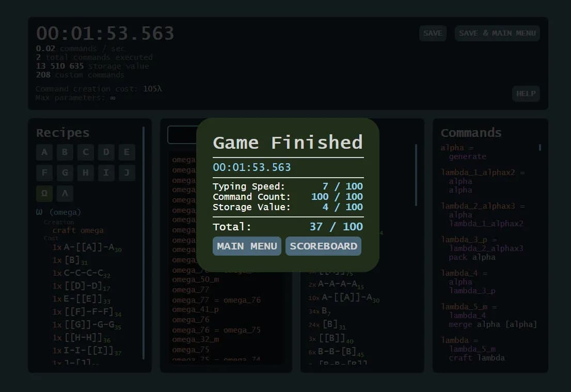Image resolution: width=571 pixels, height=392 pixels.
Task: Select recipe letter A in Recipes panel
Action: 44,152
